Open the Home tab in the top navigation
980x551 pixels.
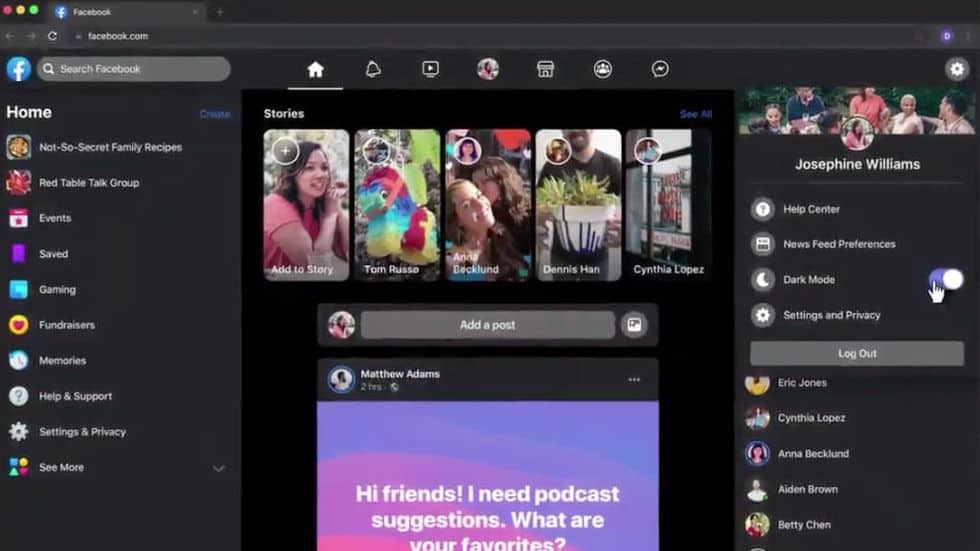pos(315,69)
